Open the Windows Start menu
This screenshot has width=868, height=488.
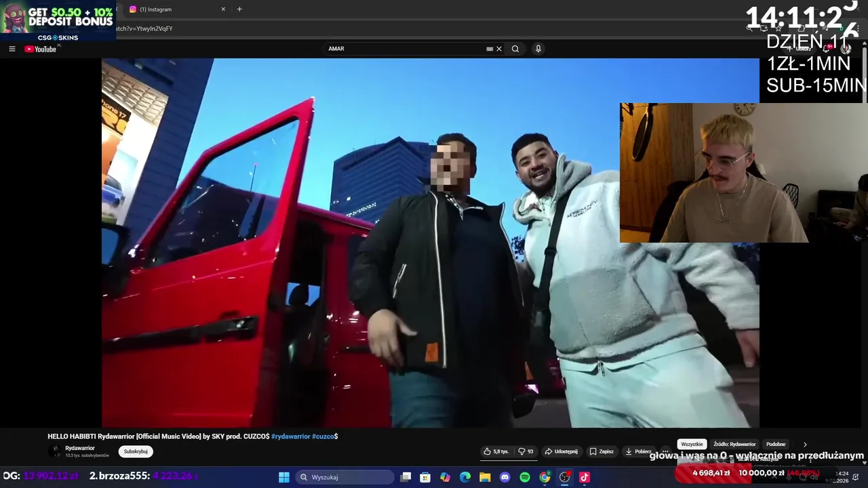284,477
